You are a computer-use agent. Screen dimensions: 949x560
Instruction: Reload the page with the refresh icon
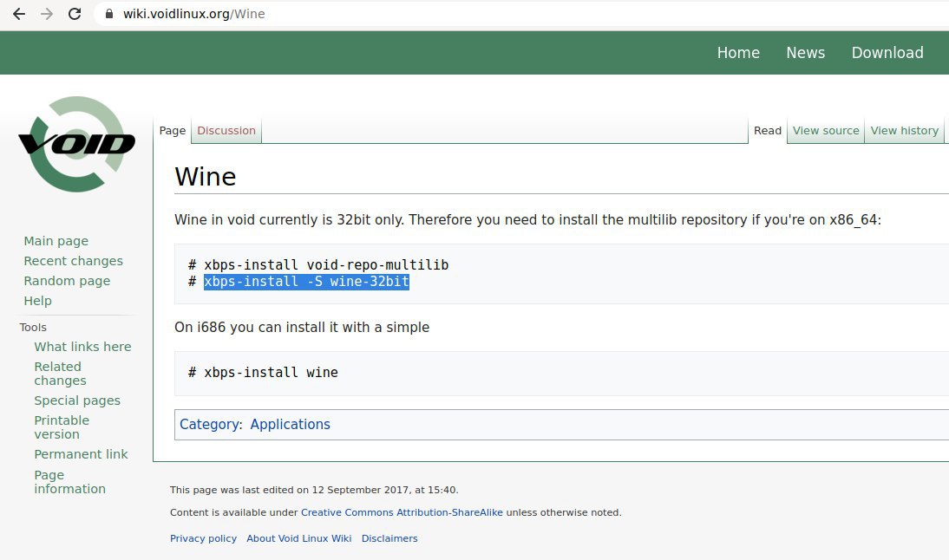pos(75,14)
